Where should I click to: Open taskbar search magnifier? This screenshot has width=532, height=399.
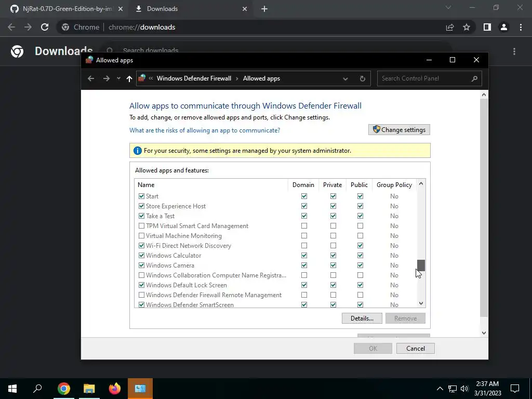click(37, 389)
